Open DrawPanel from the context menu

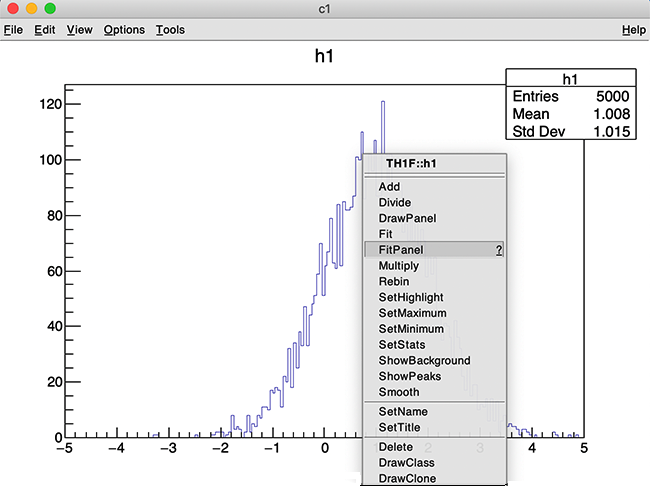pos(407,218)
